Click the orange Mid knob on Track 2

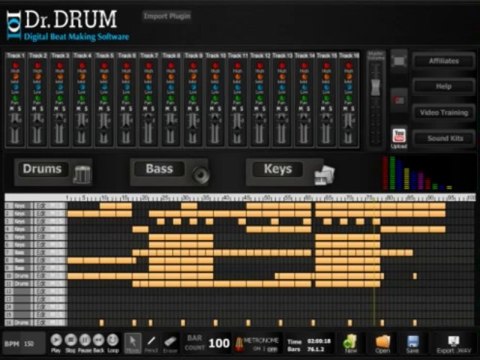[37, 77]
